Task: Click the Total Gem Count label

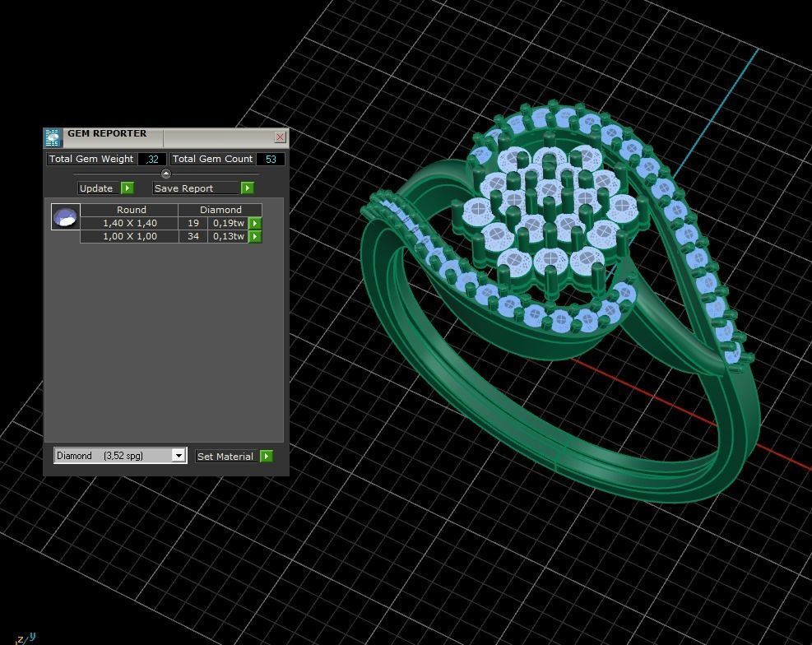Action: coord(212,159)
